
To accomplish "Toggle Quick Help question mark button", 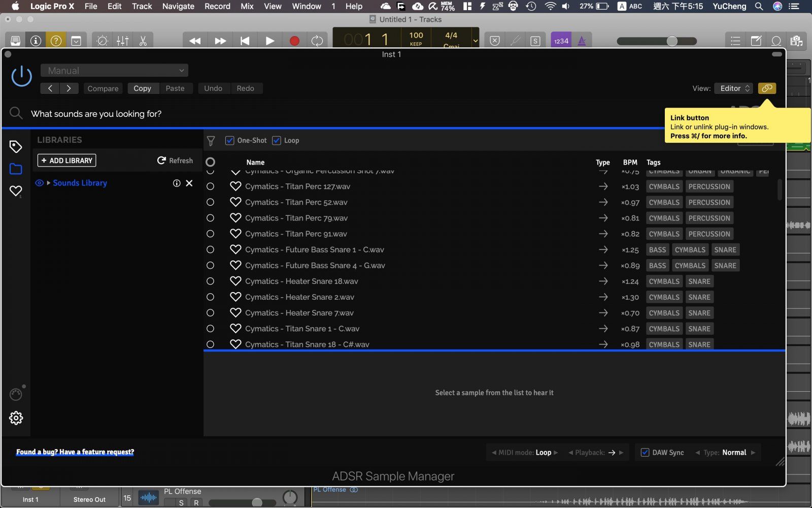I will tap(56, 41).
